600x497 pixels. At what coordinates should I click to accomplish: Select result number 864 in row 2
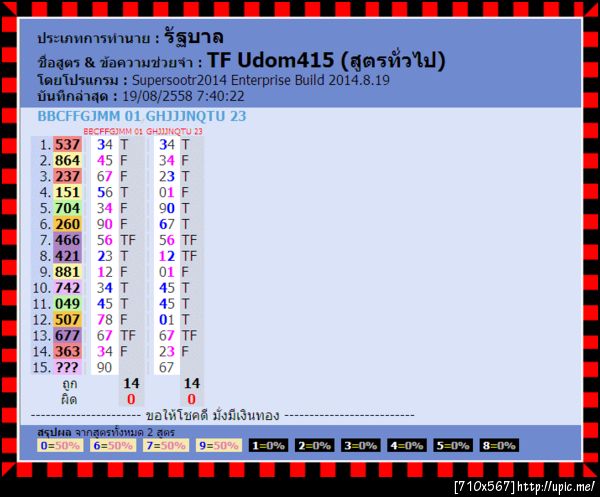click(x=67, y=160)
